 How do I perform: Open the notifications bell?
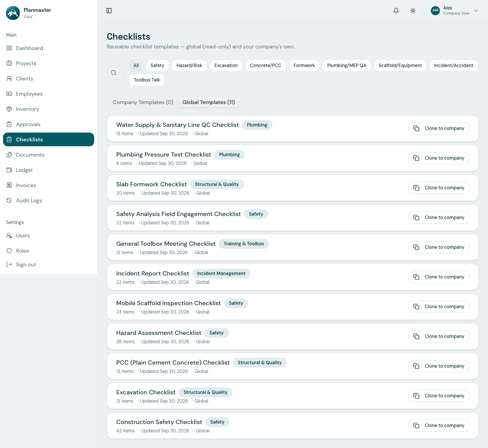coord(396,11)
